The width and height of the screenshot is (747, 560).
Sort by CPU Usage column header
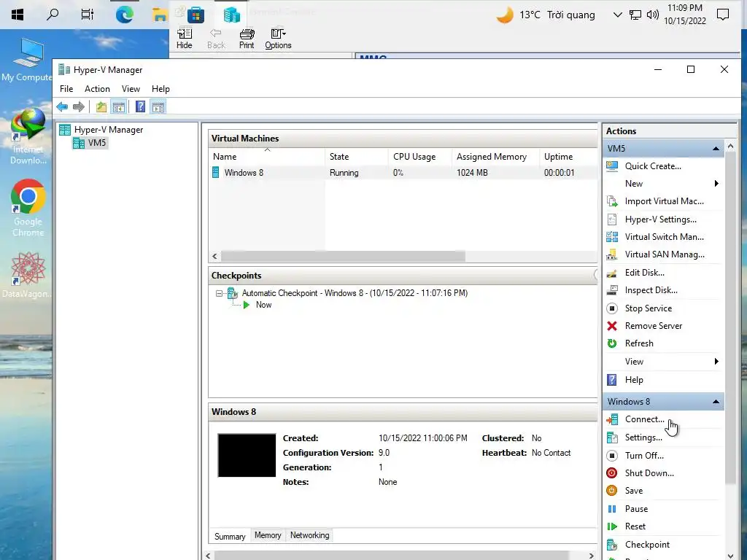click(419, 157)
